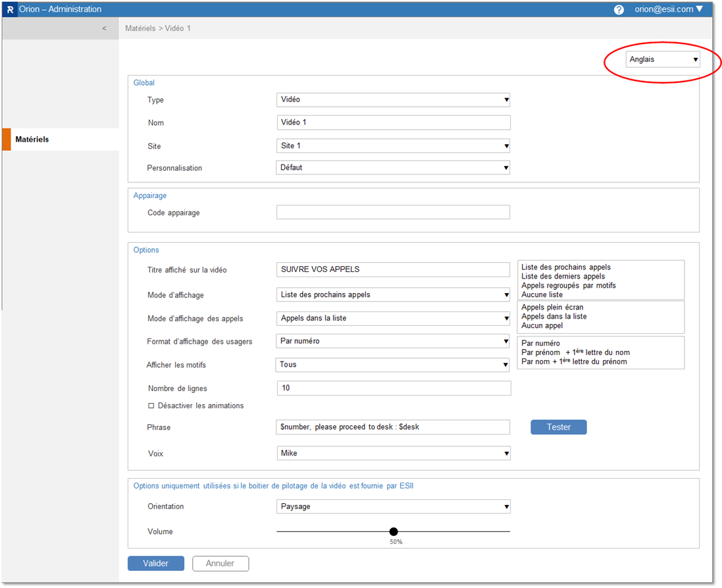
Task: Click 'Par nom + 1ère lettre du prénom' text
Action: [574, 361]
